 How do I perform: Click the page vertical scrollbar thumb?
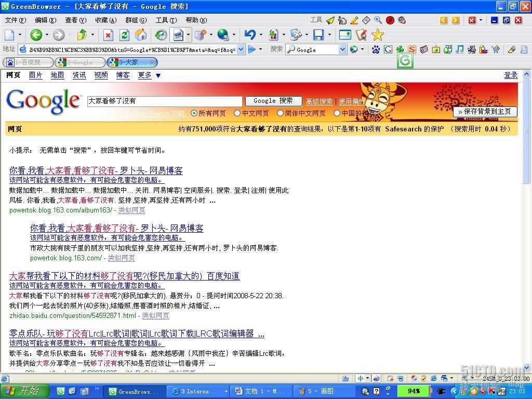(x=526, y=130)
